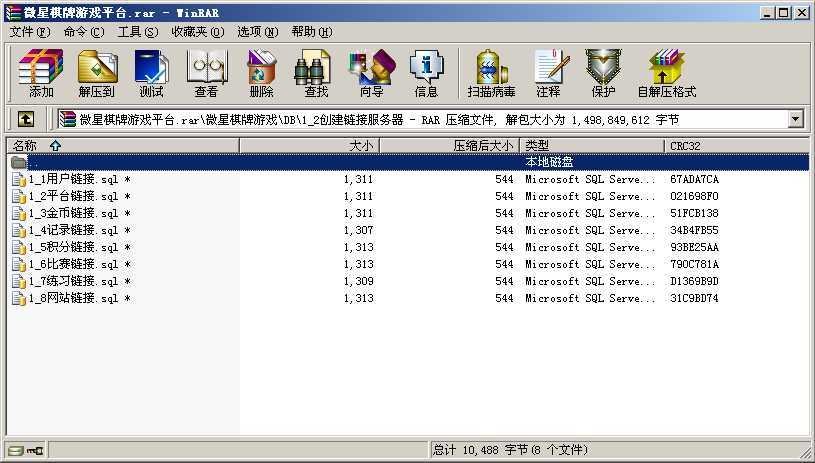
Task: Open the 查看 (View) toolbar icon
Action: (x=206, y=73)
